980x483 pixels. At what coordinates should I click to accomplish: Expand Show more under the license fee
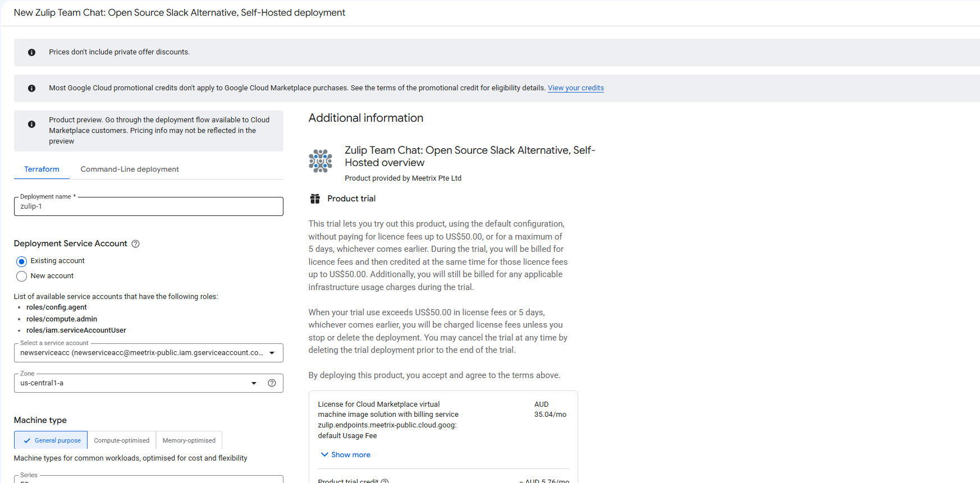[345, 455]
